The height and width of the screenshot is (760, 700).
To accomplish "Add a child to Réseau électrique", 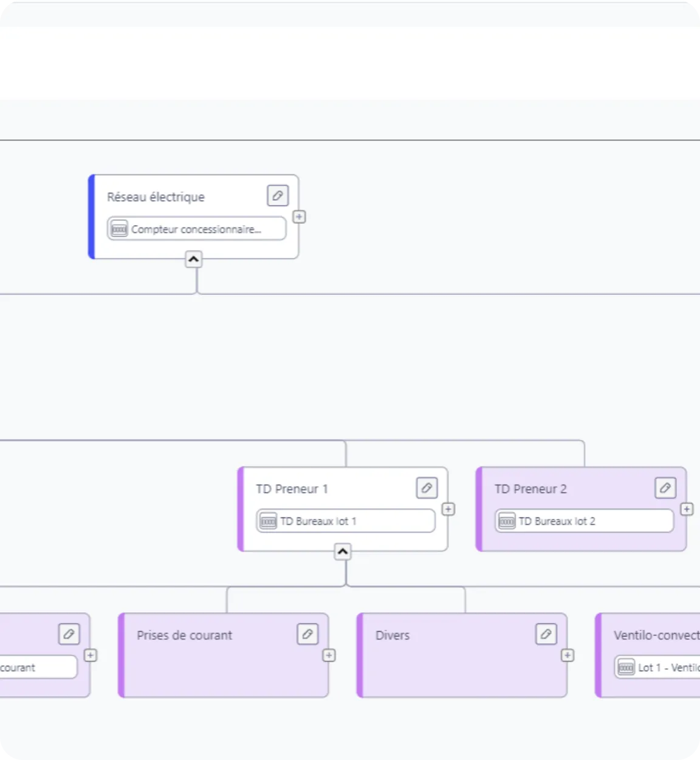I will tap(299, 217).
